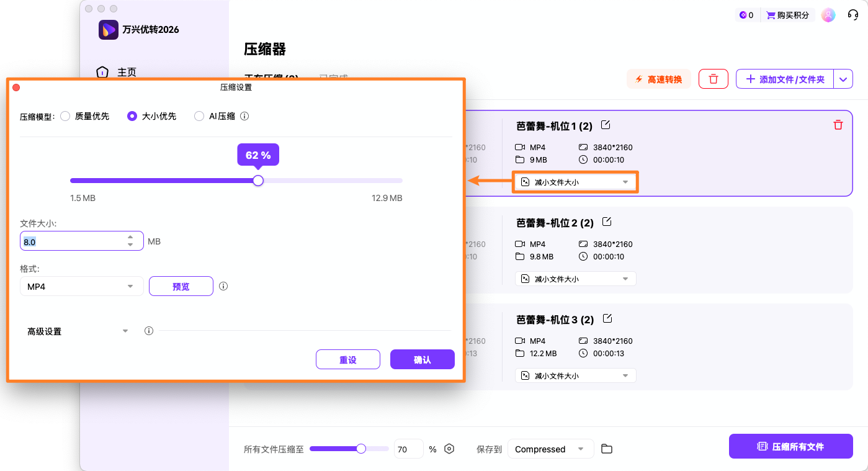Screen dimensions: 868x471
Task: Click the target icon next to 70%
Action: [449, 449]
